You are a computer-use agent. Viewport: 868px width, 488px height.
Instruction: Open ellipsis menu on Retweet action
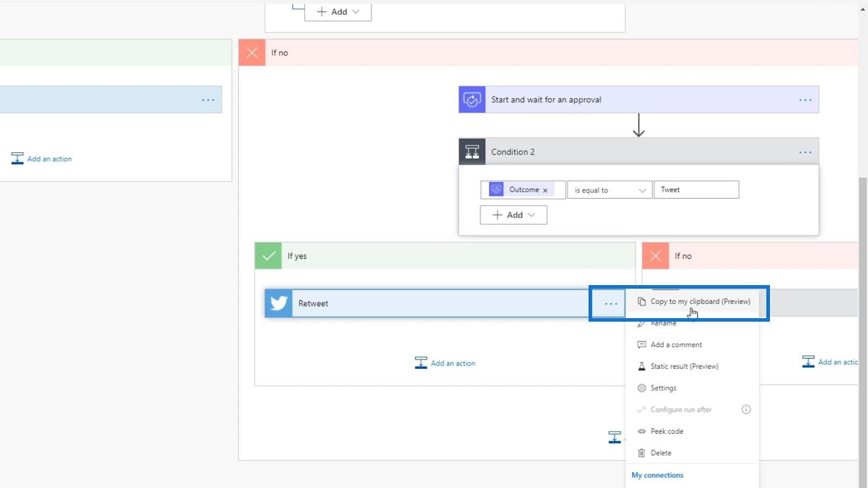click(611, 304)
